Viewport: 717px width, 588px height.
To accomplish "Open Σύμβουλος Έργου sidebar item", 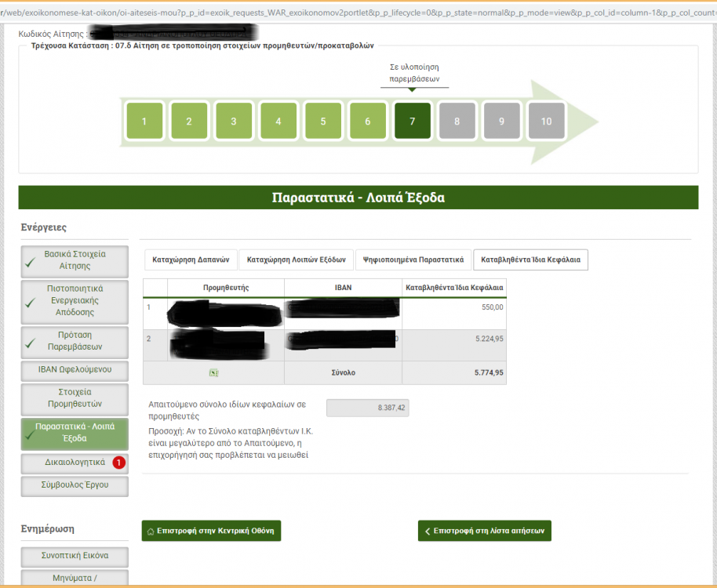I will pyautogui.click(x=75, y=485).
